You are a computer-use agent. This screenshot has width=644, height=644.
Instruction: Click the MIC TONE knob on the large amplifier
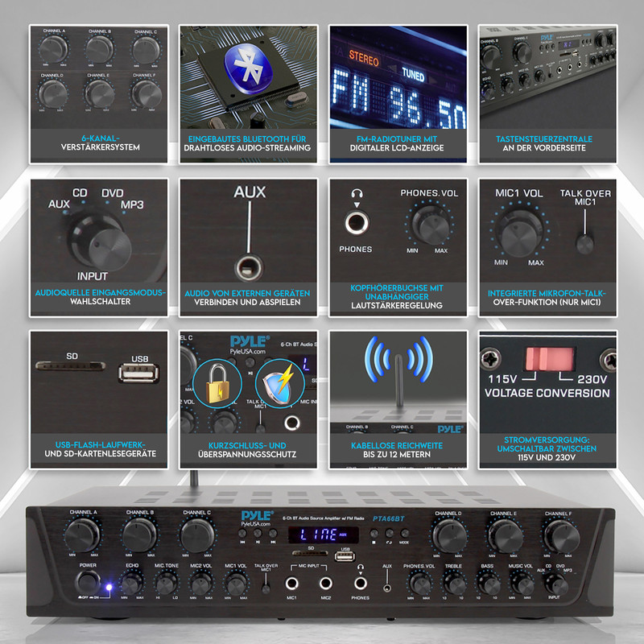click(167, 584)
